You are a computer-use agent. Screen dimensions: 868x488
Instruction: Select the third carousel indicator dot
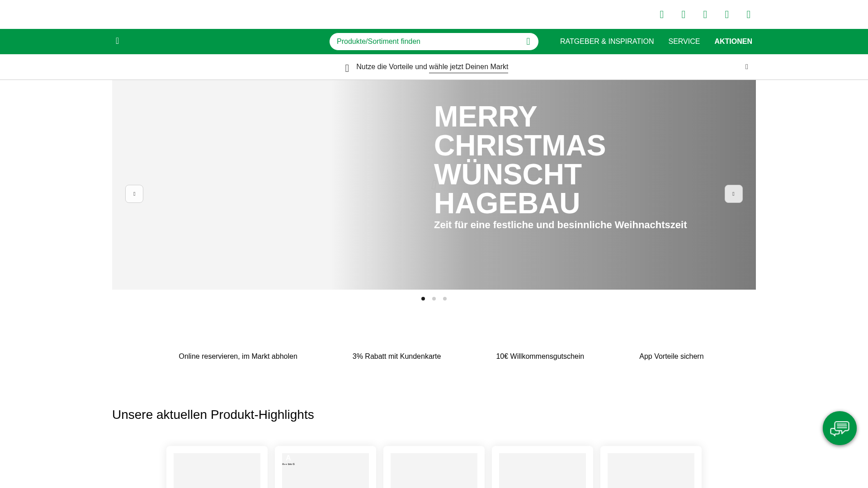tap(445, 299)
